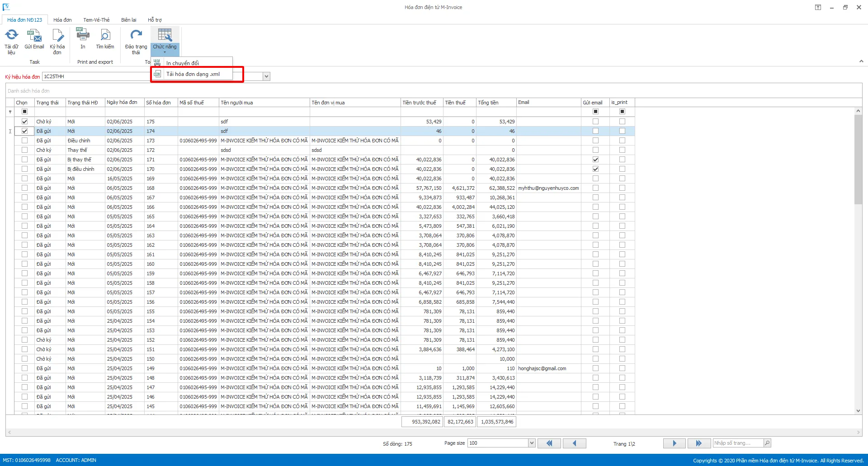
Task: Open the Hỗ trợ tab
Action: [155, 20]
